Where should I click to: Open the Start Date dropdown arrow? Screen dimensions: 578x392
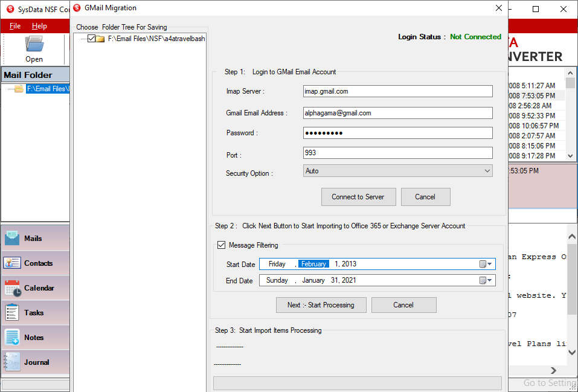[490, 264]
